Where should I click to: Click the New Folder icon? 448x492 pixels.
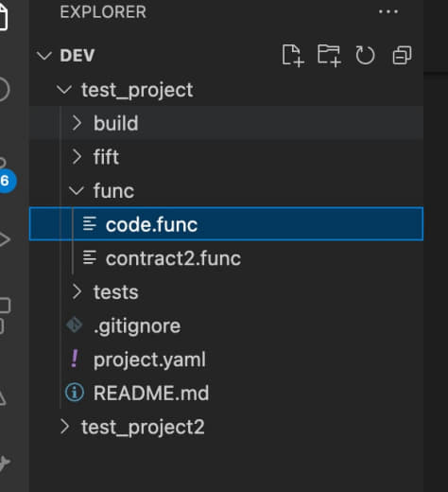(329, 56)
